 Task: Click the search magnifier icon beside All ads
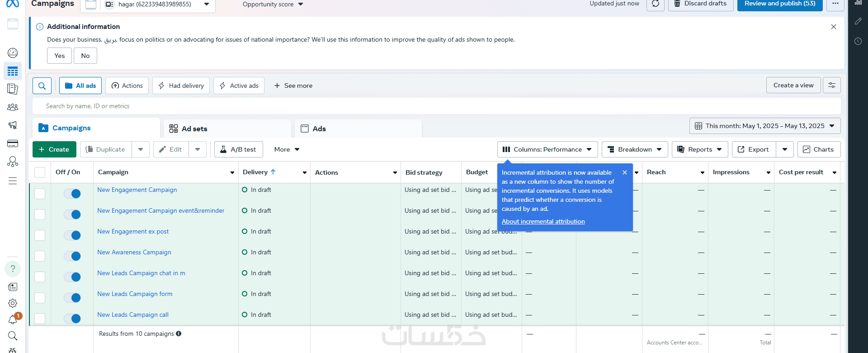pos(42,86)
